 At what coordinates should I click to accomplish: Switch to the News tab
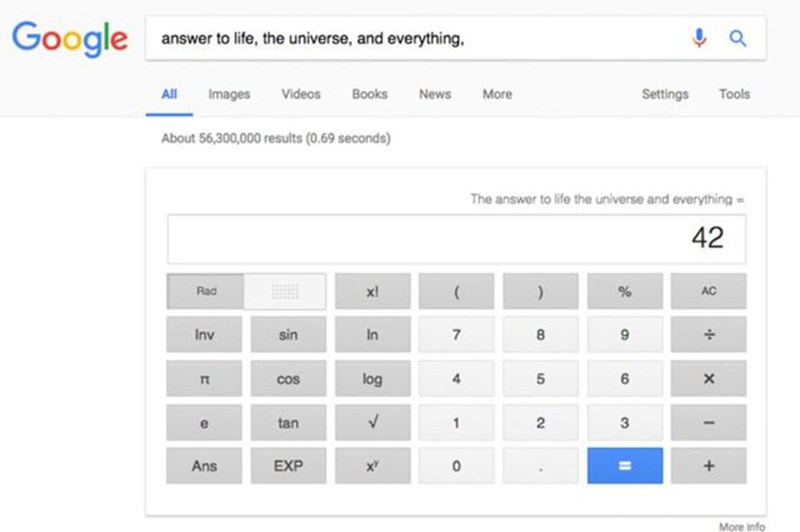tap(434, 94)
